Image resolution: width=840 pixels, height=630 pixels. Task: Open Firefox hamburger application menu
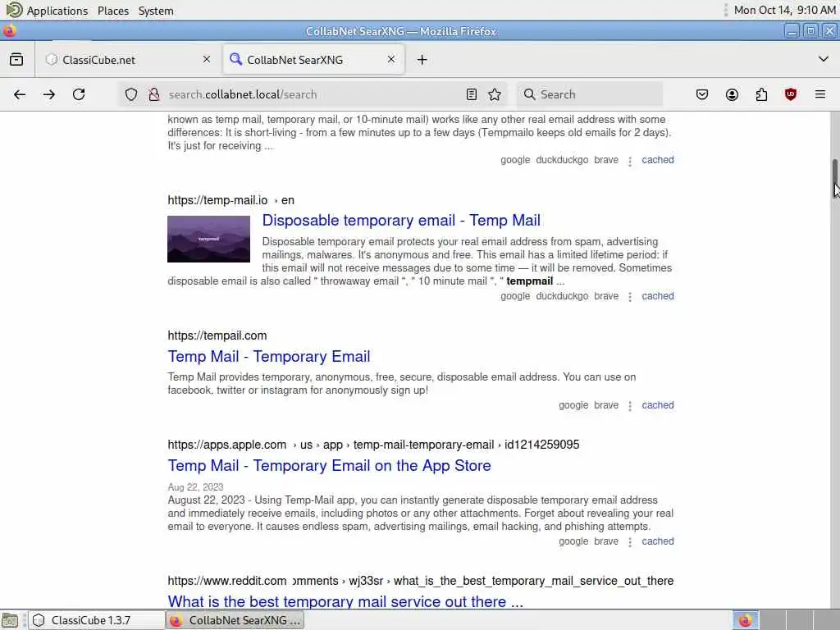(820, 95)
